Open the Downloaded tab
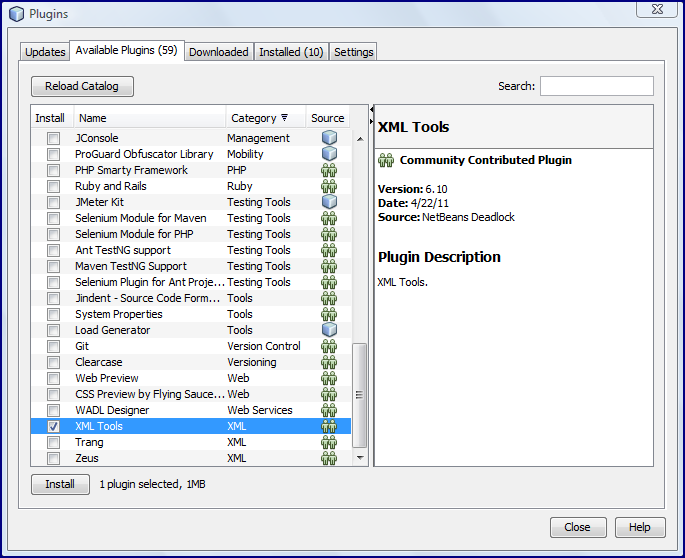685x558 pixels. 219,52
